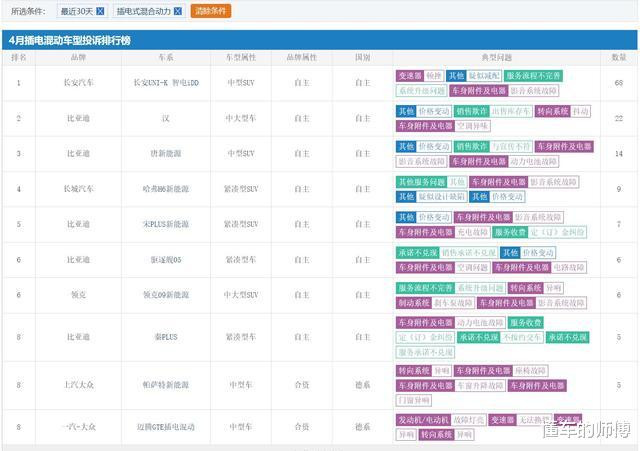Screen dimensions: 640x451
Task: Click the 销售欺诈 tag in the 汉 row
Action: pyautogui.click(x=471, y=111)
